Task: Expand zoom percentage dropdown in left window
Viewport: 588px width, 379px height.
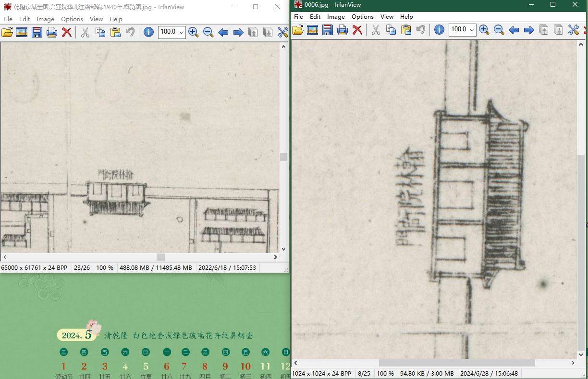Action: point(181,32)
